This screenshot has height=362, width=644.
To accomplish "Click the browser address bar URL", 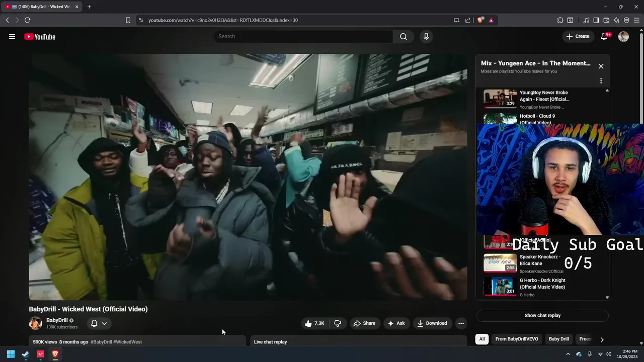I will [223, 20].
